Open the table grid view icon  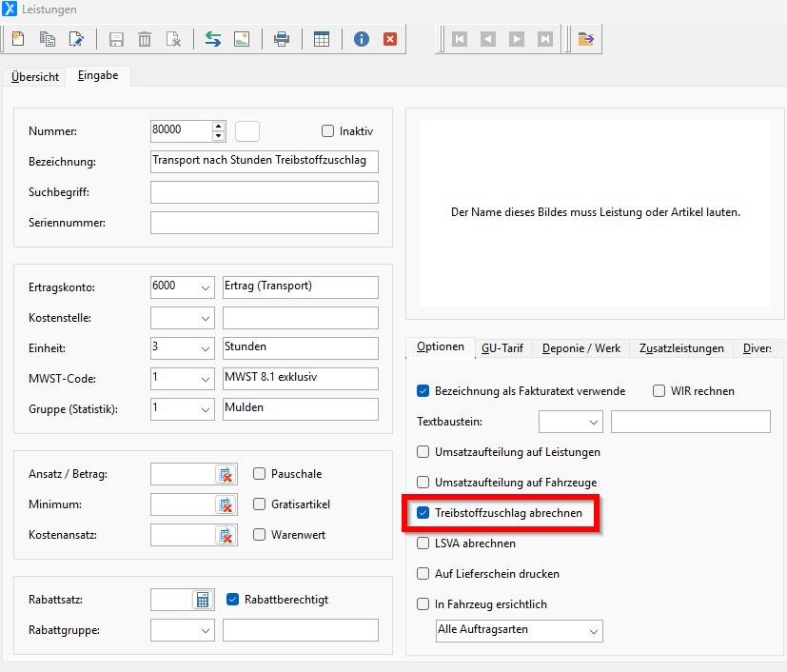322,39
